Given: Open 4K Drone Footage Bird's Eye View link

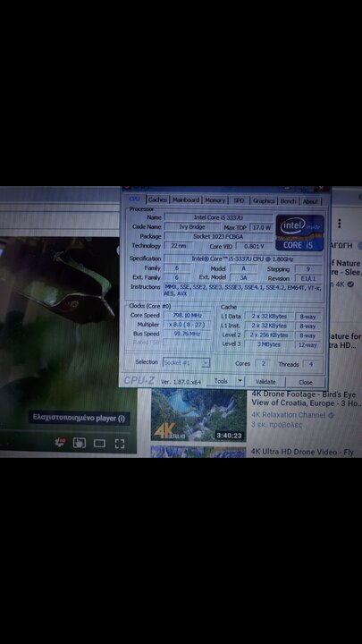Looking at the screenshot, I should (304, 398).
